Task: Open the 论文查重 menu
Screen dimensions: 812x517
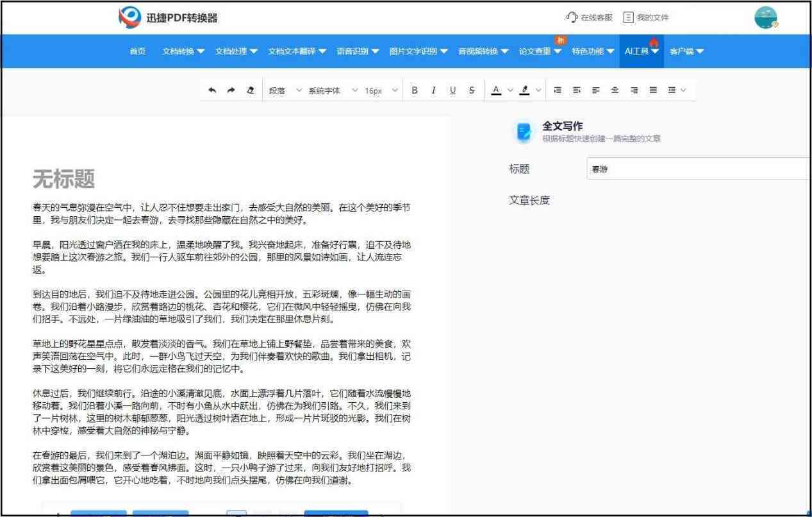Action: [540, 51]
